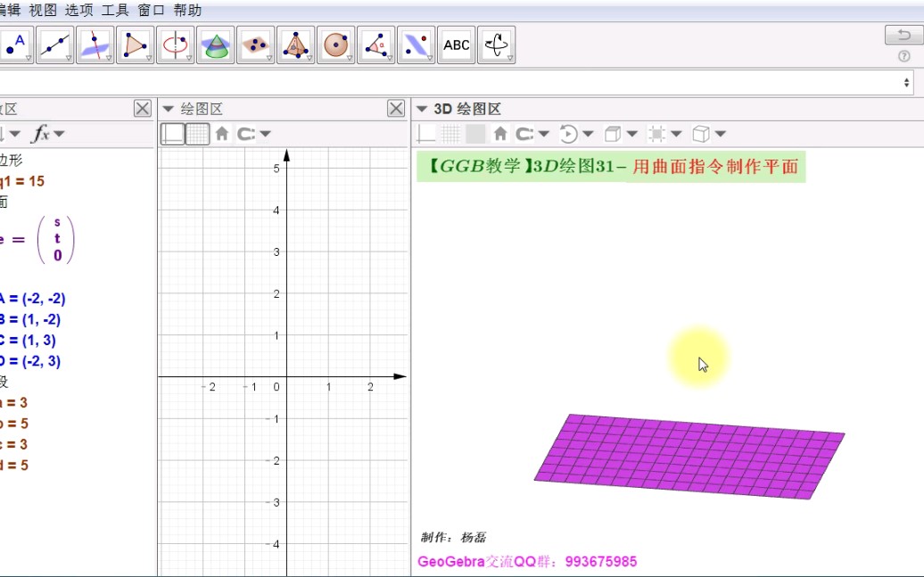The image size is (924, 577).
Task: Click the Undo button at top right
Action: coord(903,34)
